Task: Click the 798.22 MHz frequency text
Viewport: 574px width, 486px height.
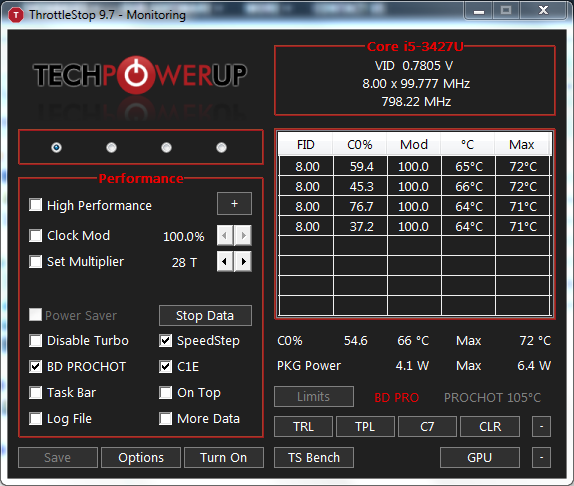Action: point(416,101)
